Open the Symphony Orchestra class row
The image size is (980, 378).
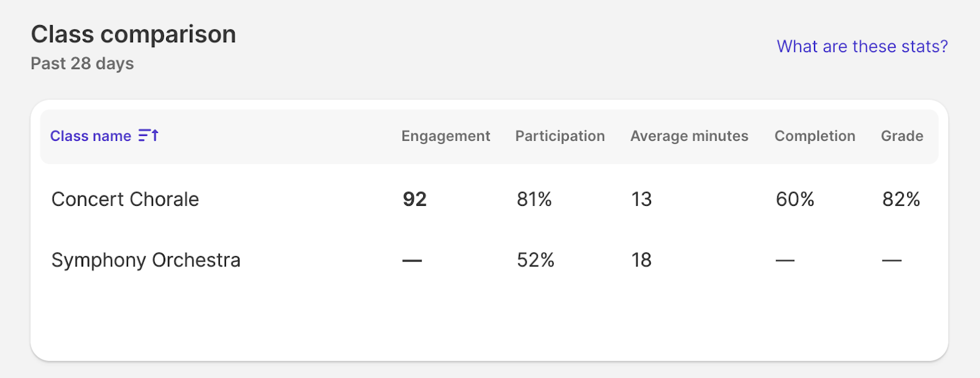[146, 260]
